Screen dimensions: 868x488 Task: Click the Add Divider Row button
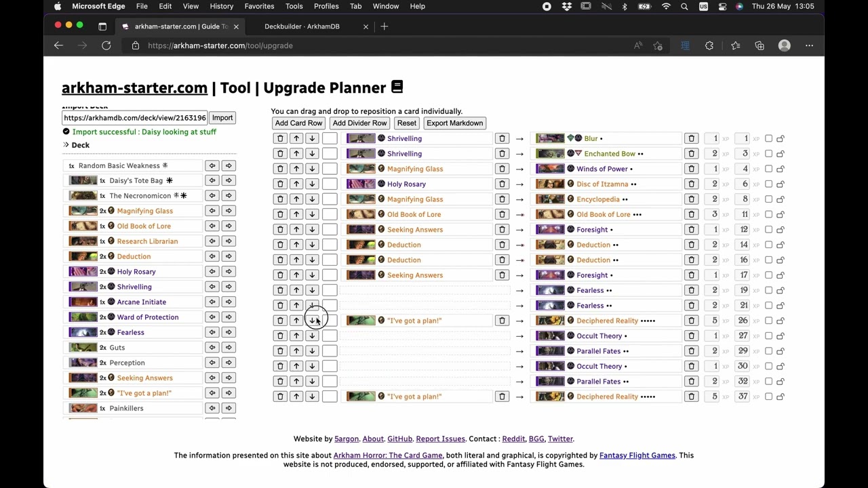(x=359, y=123)
